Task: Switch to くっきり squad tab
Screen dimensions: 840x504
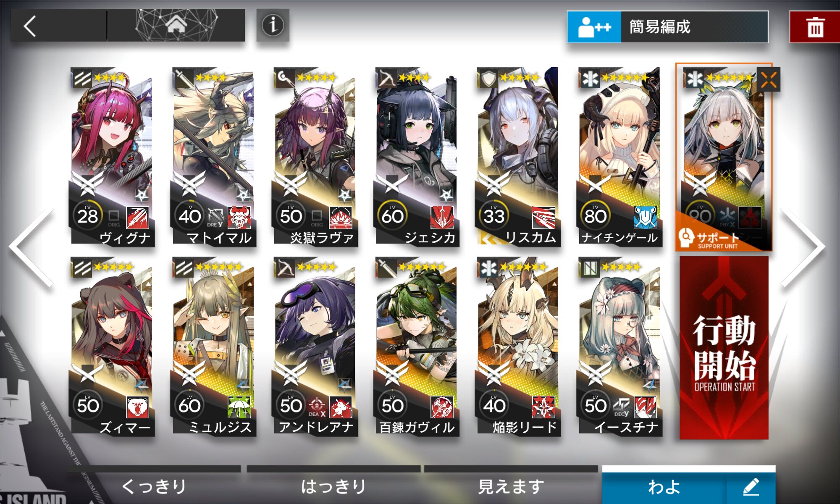Action: pos(154,485)
